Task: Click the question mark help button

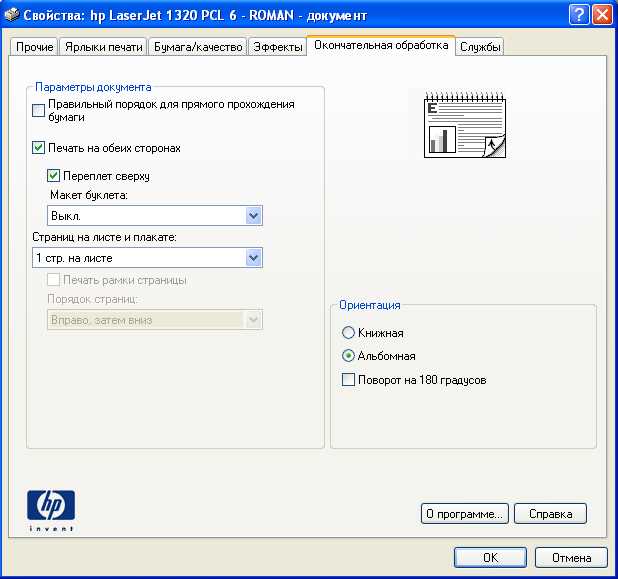Action: (x=579, y=15)
